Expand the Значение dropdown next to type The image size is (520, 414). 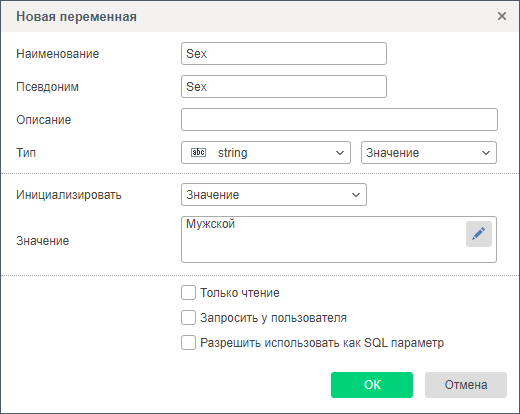(x=429, y=153)
